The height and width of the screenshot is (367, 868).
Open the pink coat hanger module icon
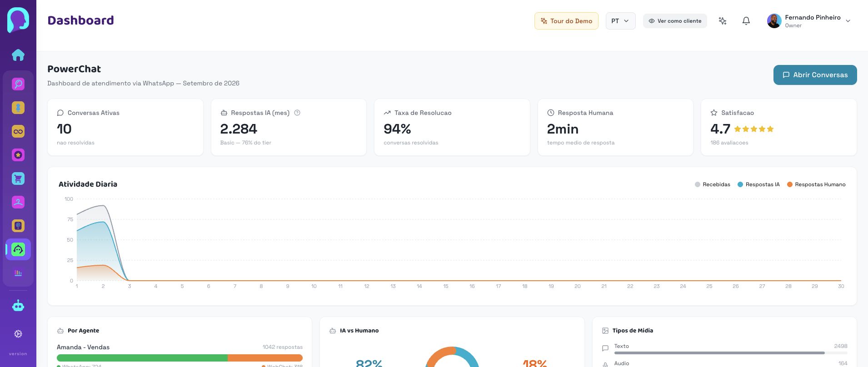(x=18, y=202)
